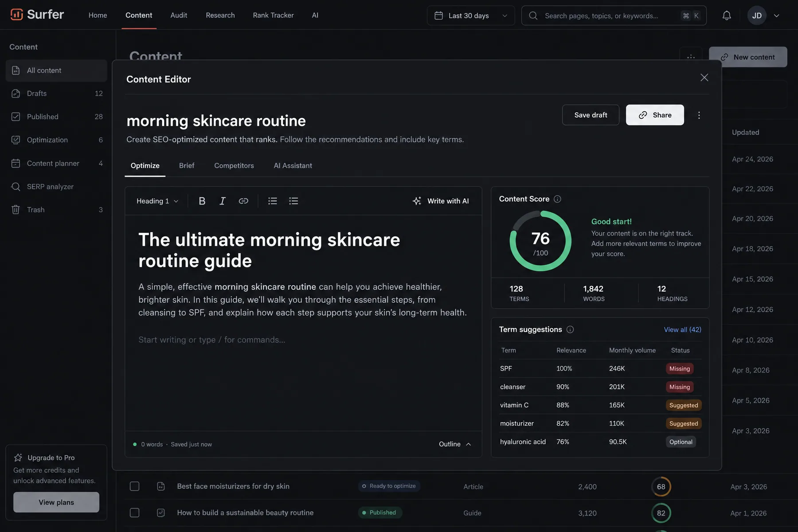Image resolution: width=798 pixels, height=532 pixels.
Task: Click the Content Score info icon
Action: tap(558, 199)
